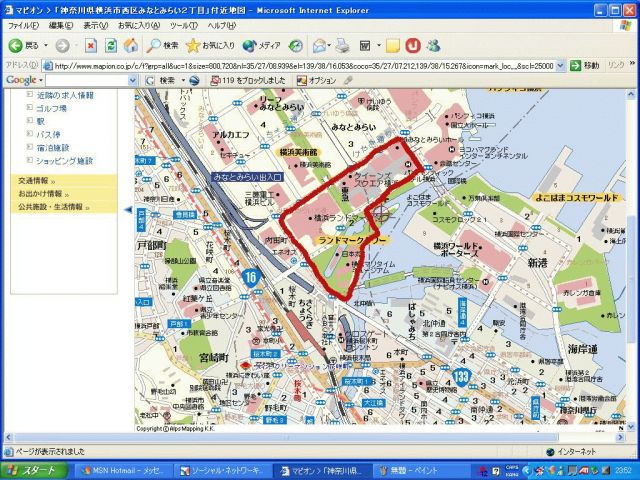Viewport: 640px width, 480px height.
Task: Click the route 16 marker on map
Action: [x=251, y=278]
